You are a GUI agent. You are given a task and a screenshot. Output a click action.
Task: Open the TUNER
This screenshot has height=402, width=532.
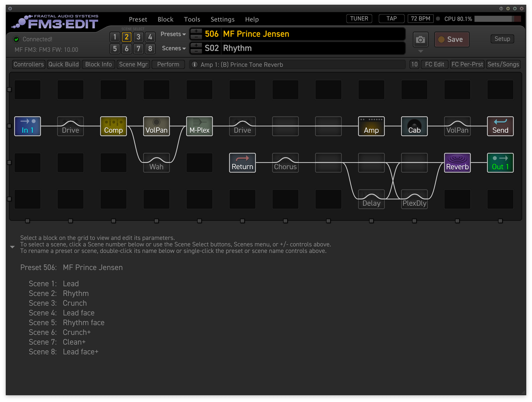[x=359, y=18]
